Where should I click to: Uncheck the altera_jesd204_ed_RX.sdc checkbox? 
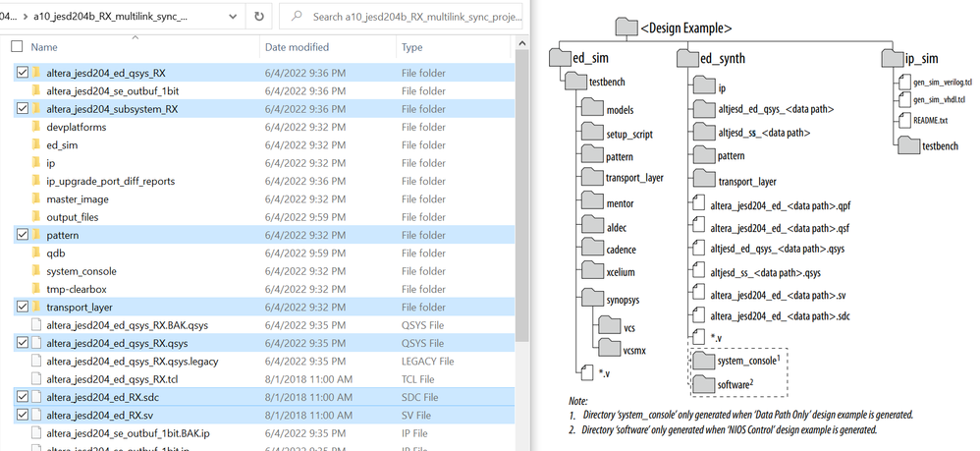(x=23, y=396)
